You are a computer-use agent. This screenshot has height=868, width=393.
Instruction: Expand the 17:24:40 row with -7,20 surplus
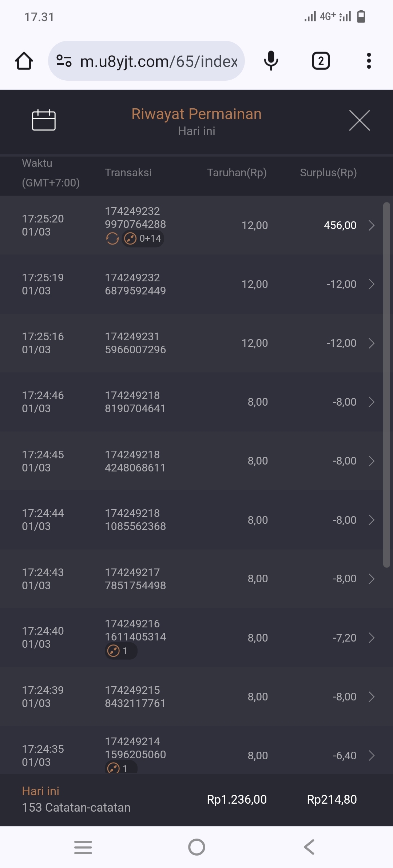coord(371,638)
